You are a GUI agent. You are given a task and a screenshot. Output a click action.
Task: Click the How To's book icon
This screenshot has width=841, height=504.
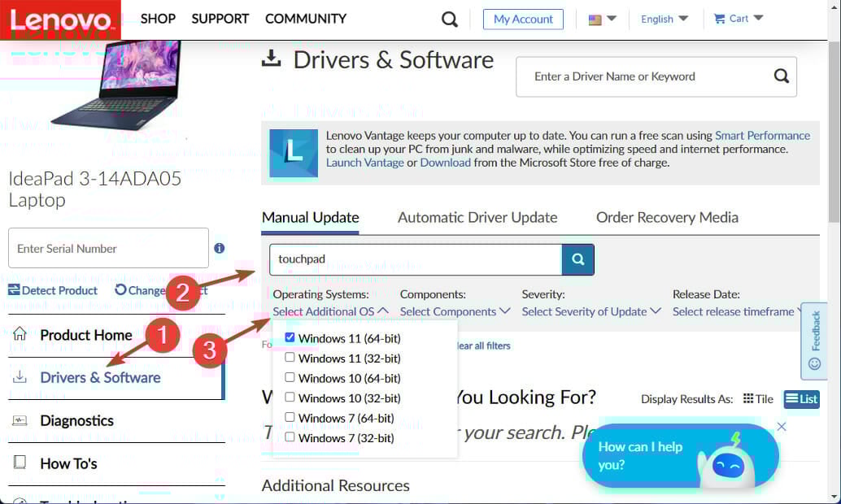tap(20, 463)
